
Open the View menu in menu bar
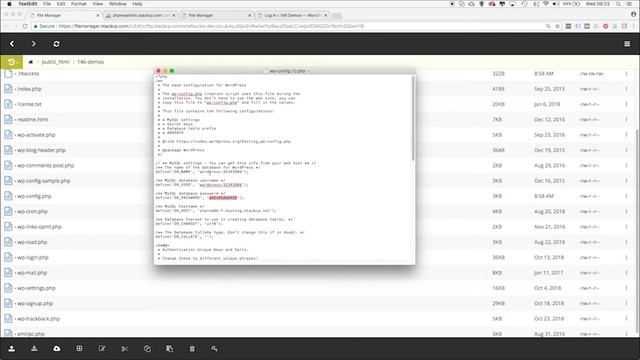[98, 4]
